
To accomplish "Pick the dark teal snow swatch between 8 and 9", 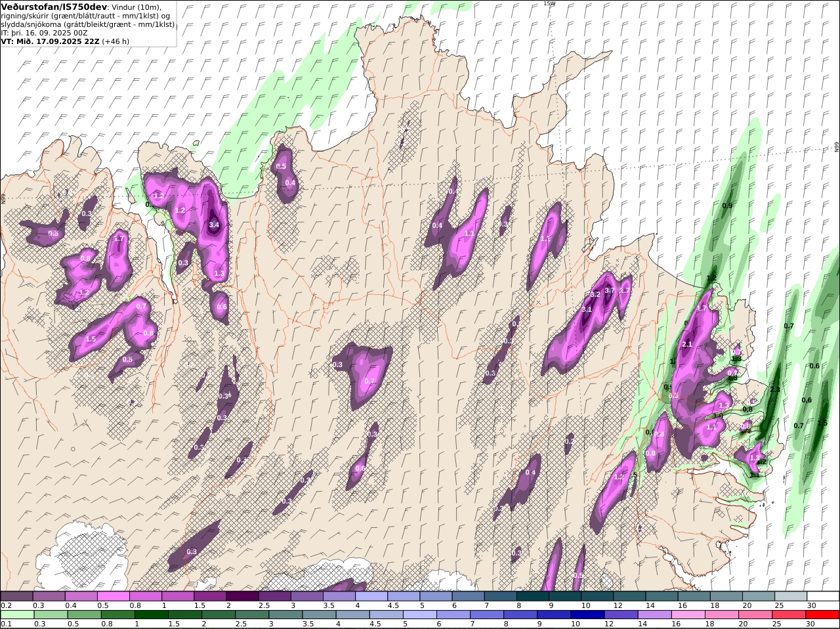I will (x=533, y=596).
